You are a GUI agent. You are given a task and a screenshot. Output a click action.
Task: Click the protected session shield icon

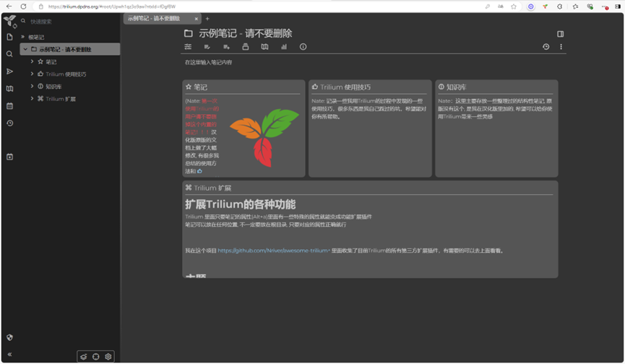click(x=9, y=337)
